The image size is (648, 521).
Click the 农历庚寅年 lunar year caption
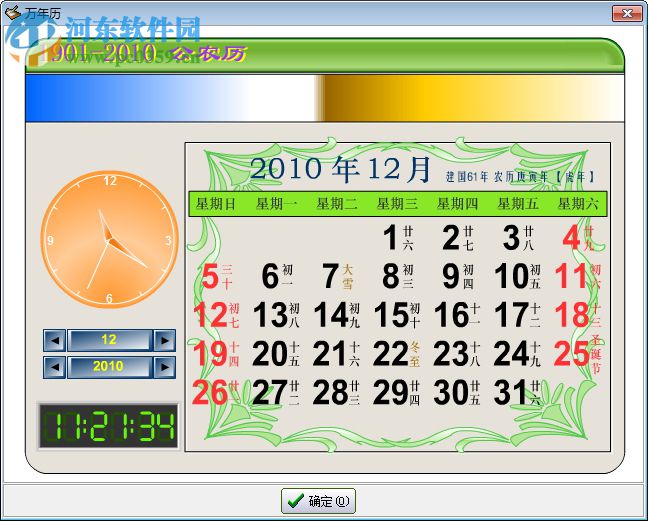point(521,177)
